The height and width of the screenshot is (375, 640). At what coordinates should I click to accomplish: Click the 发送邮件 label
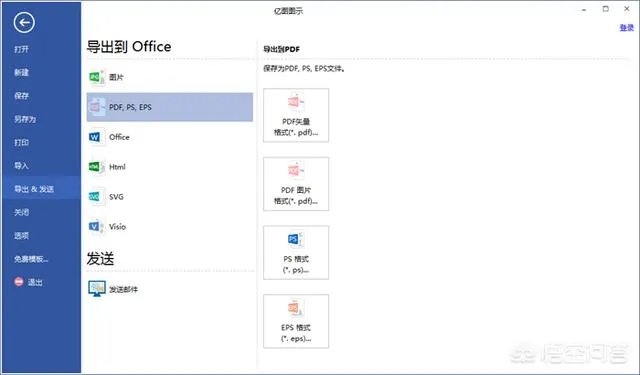[123, 289]
